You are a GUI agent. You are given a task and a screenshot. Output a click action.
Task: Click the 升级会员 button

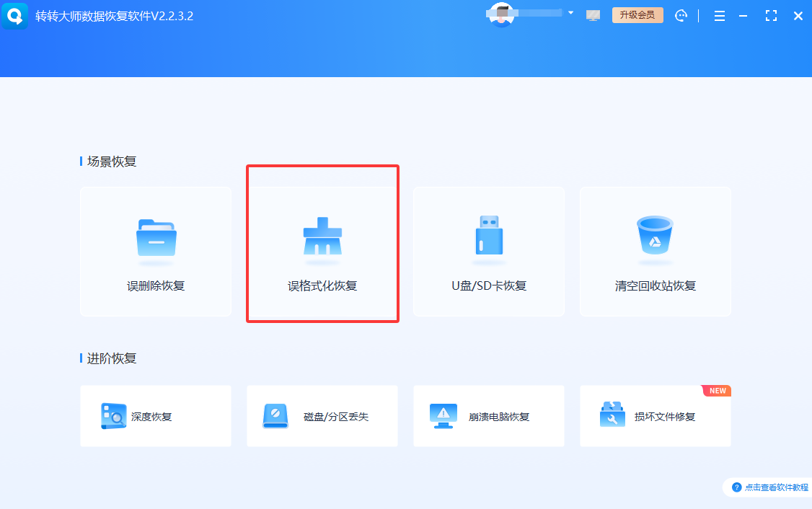[637, 15]
